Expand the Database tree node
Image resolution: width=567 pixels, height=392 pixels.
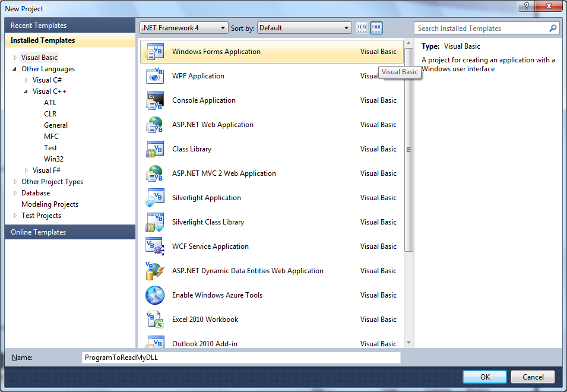click(x=15, y=193)
